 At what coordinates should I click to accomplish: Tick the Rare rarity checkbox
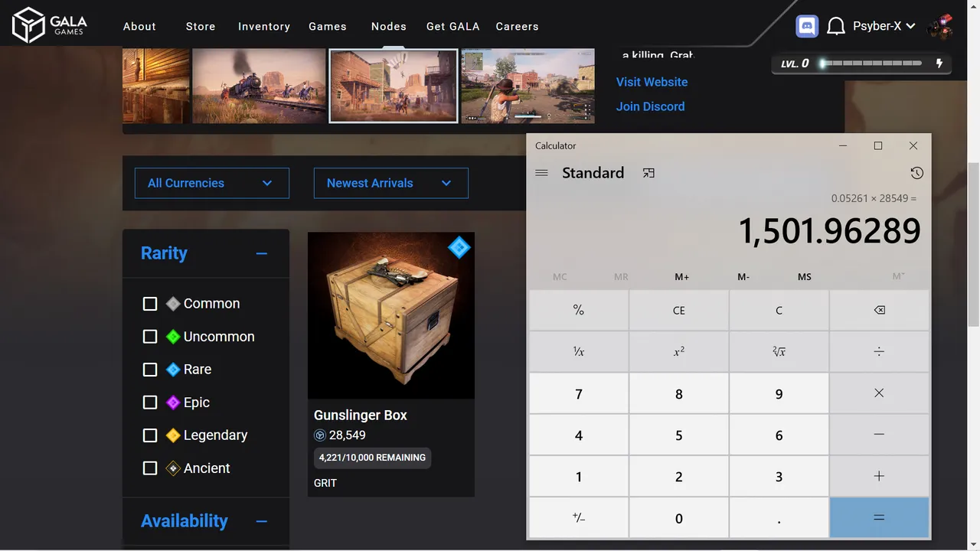150,370
